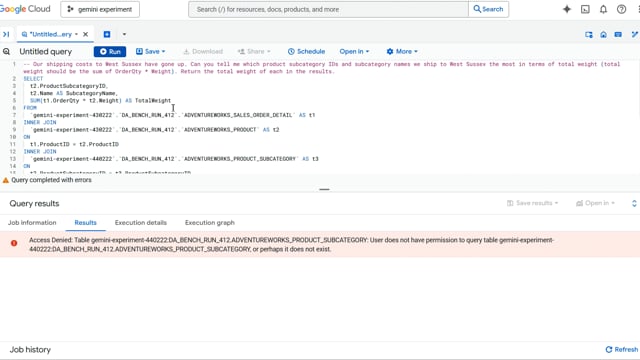Screen dimensions: 640x360
Task: Click line number 7 in editor gutter
Action: [14, 115]
